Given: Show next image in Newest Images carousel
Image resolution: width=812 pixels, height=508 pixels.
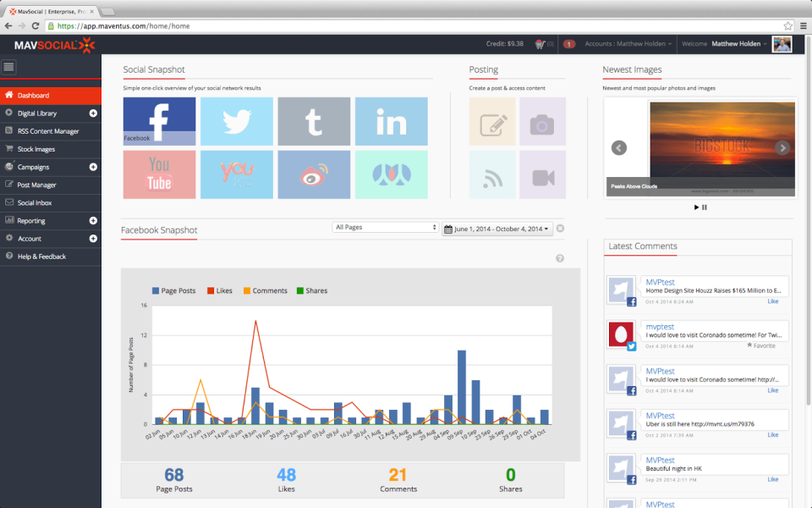Looking at the screenshot, I should 782,147.
